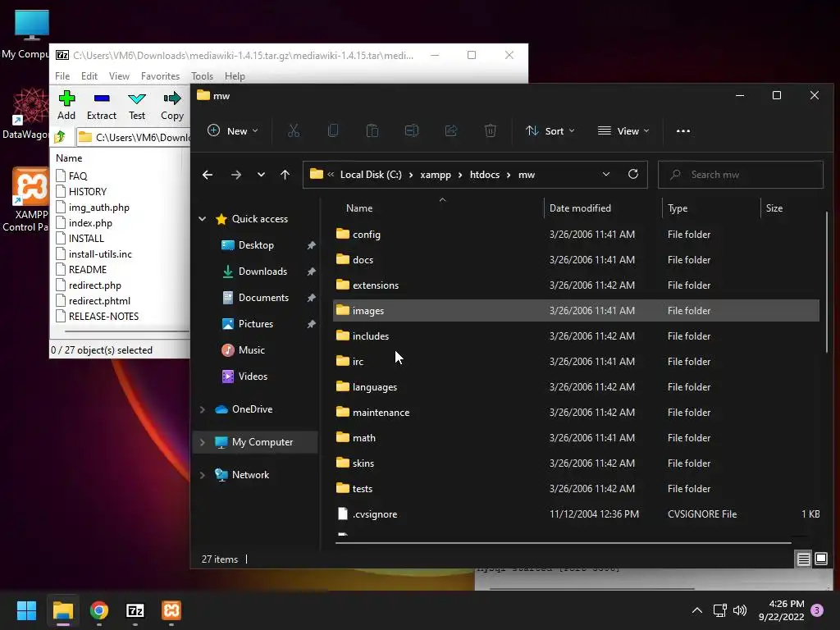840x630 pixels.
Task: Select index.php in 7-Zip list
Action: (90, 223)
